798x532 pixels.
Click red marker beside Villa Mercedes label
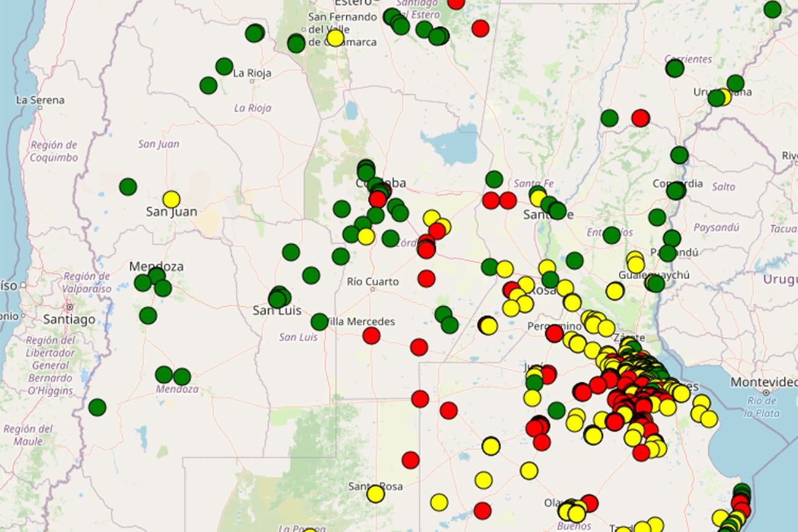(x=371, y=336)
